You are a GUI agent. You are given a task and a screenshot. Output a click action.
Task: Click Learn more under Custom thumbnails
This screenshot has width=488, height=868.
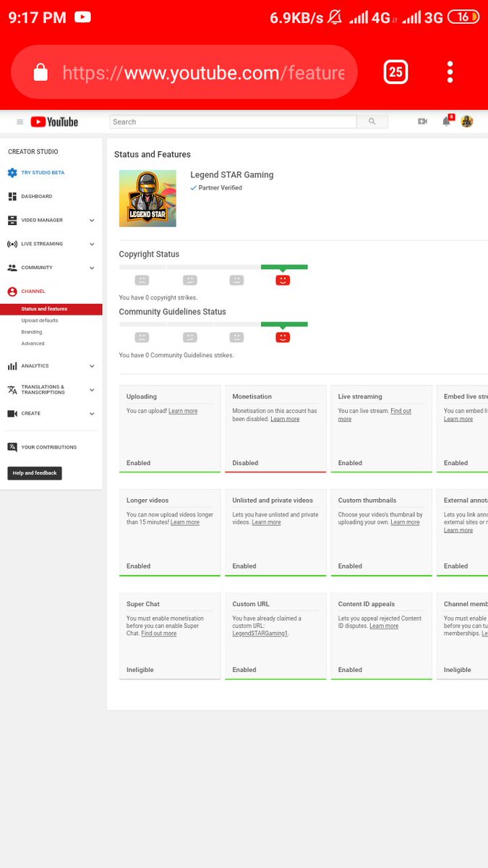(405, 522)
